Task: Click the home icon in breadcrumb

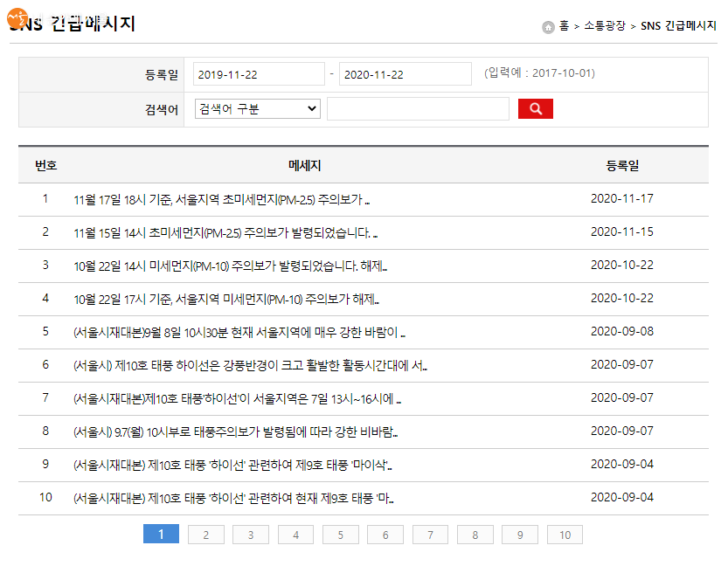Action: pos(548,27)
